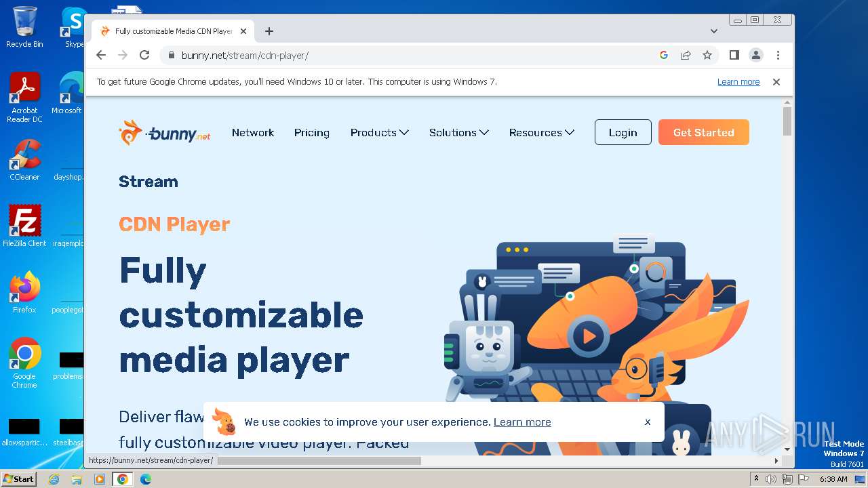Bookmark this page with the star icon
Viewport: 868px width, 488px height.
707,56
